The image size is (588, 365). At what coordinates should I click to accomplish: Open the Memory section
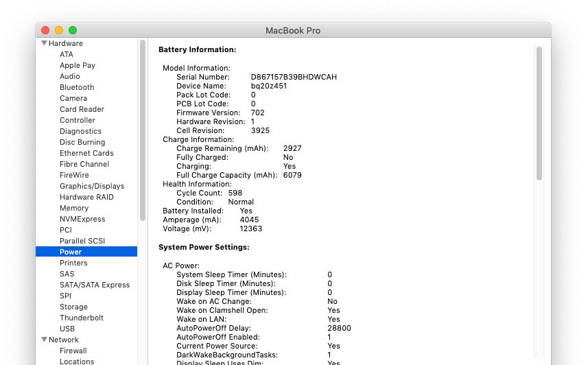click(74, 208)
